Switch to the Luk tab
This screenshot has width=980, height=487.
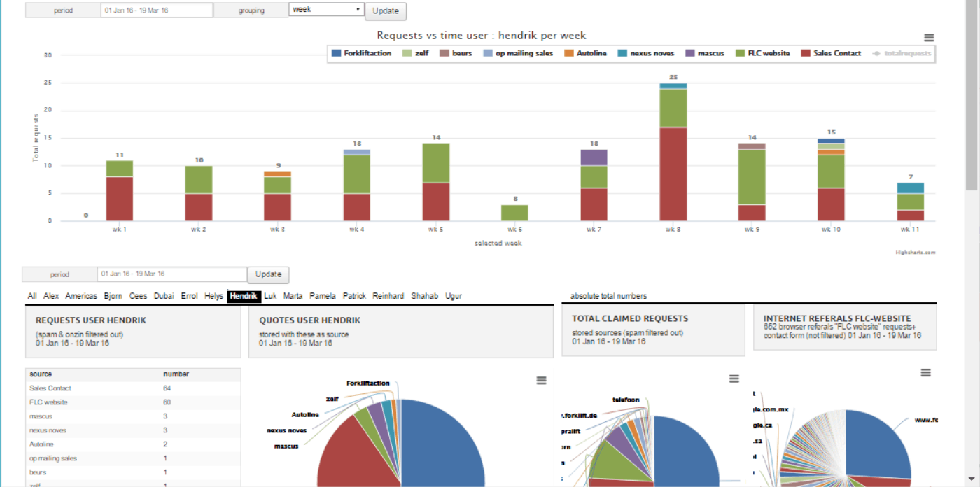[x=271, y=296]
